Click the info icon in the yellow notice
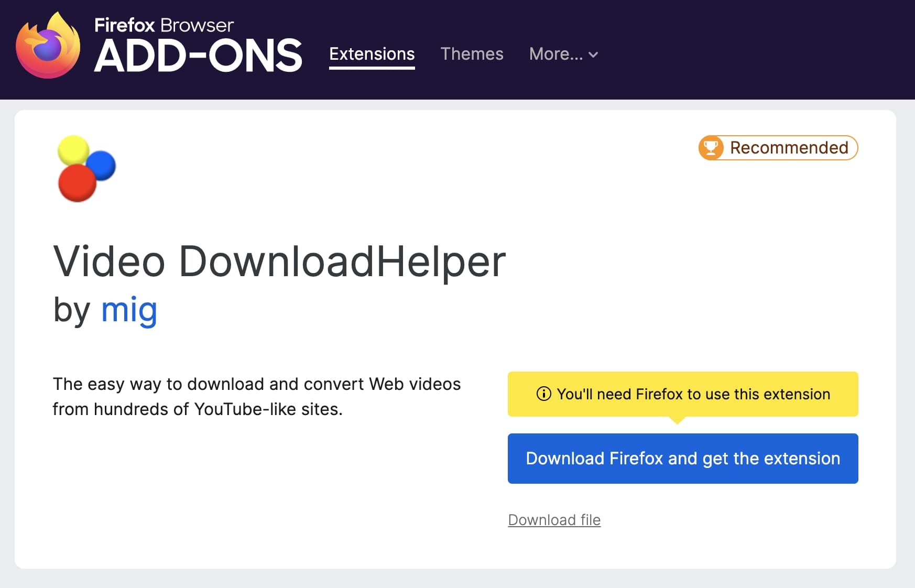Viewport: 915px width, 588px height. [543, 394]
